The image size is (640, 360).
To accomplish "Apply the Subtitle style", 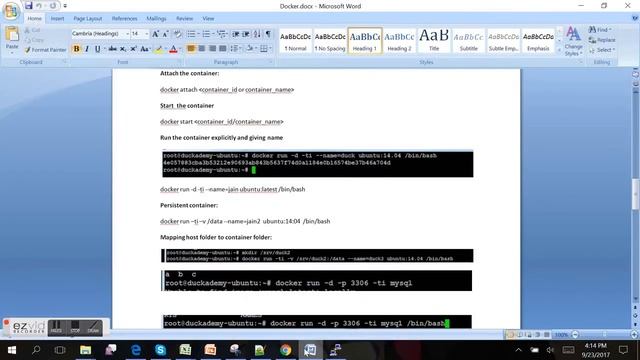I will (469, 41).
